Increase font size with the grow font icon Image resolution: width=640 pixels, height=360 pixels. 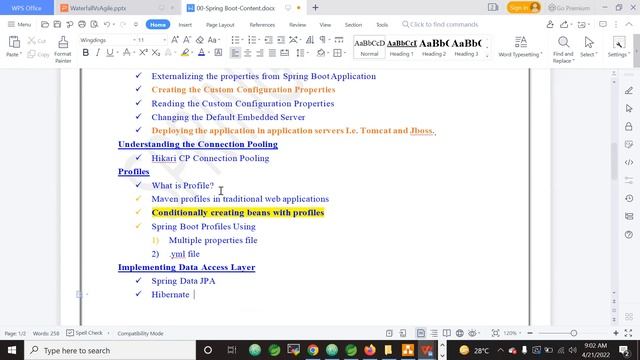[x=175, y=40]
